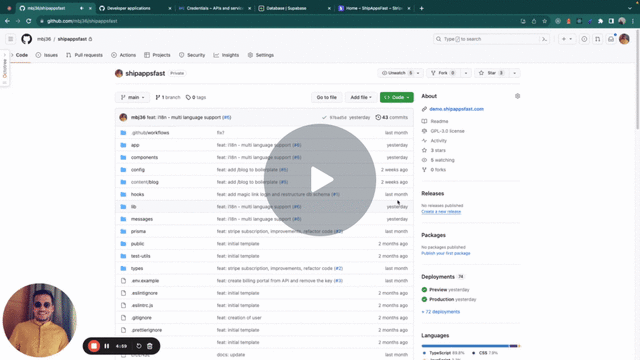View the 0 tags link
The height and width of the screenshot is (360, 640).
(196, 98)
